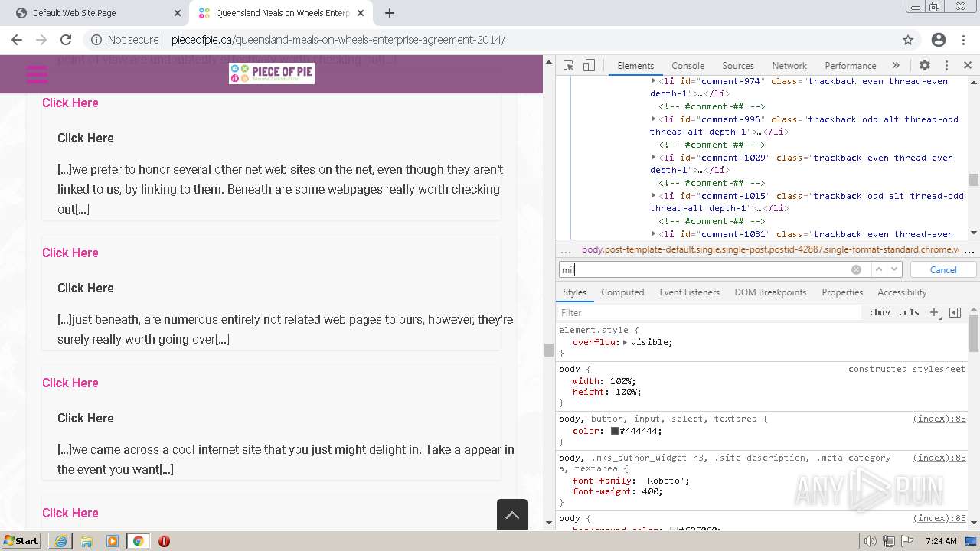The height and width of the screenshot is (551, 980).
Task: Open first pink Click Here link
Action: coord(70,103)
